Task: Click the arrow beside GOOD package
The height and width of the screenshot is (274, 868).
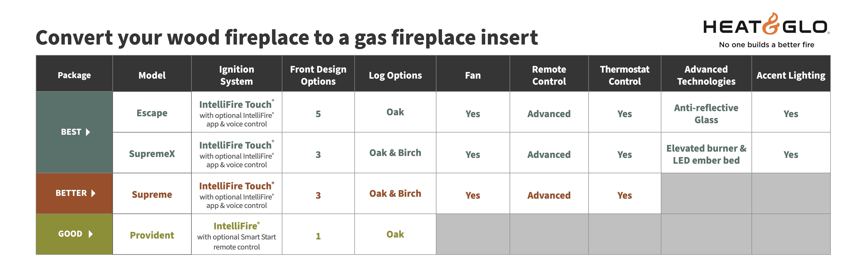Action: coord(90,234)
